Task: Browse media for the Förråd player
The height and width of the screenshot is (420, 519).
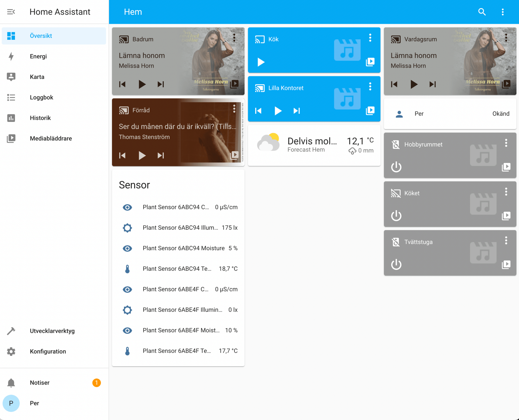Action: click(x=234, y=155)
